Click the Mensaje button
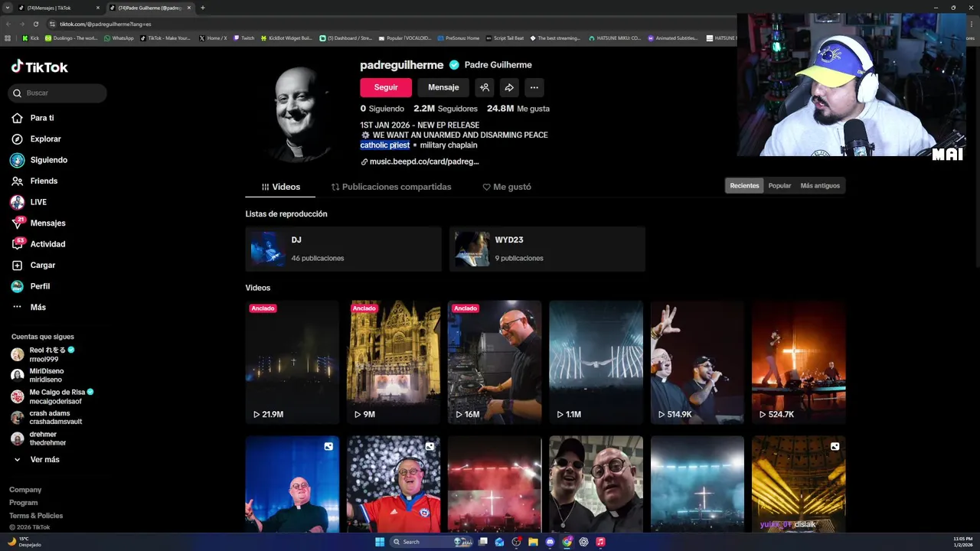This screenshot has height=551, width=980. point(443,87)
